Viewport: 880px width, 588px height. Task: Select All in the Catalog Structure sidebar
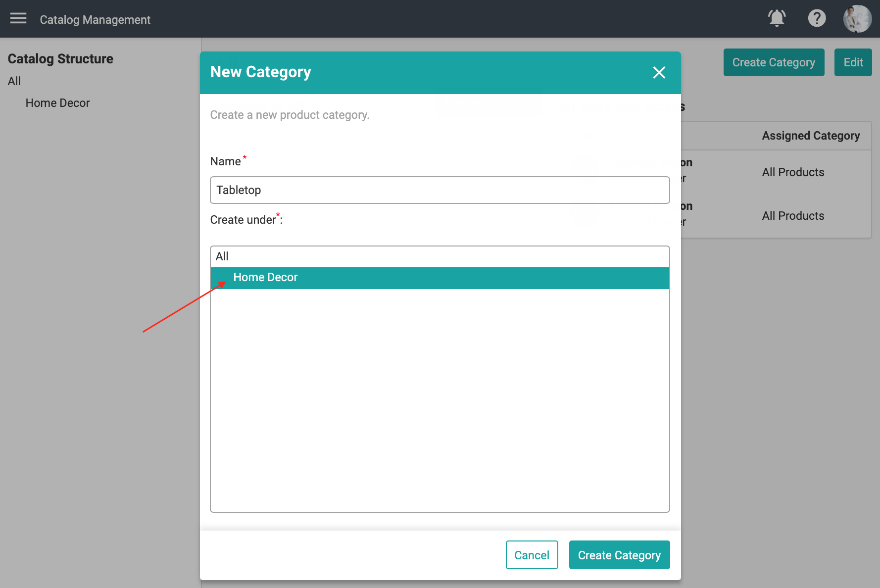tap(14, 81)
